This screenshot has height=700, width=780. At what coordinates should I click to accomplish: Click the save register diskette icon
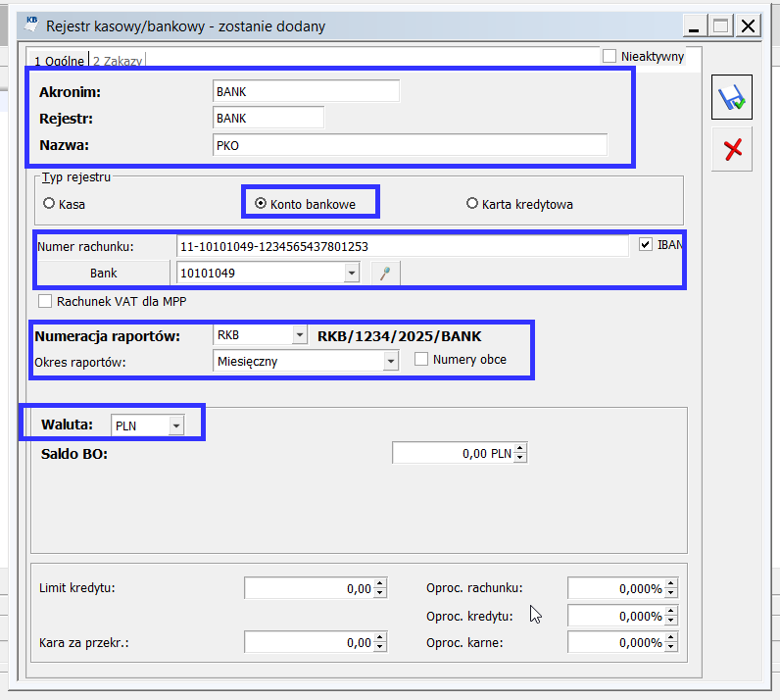(731, 98)
